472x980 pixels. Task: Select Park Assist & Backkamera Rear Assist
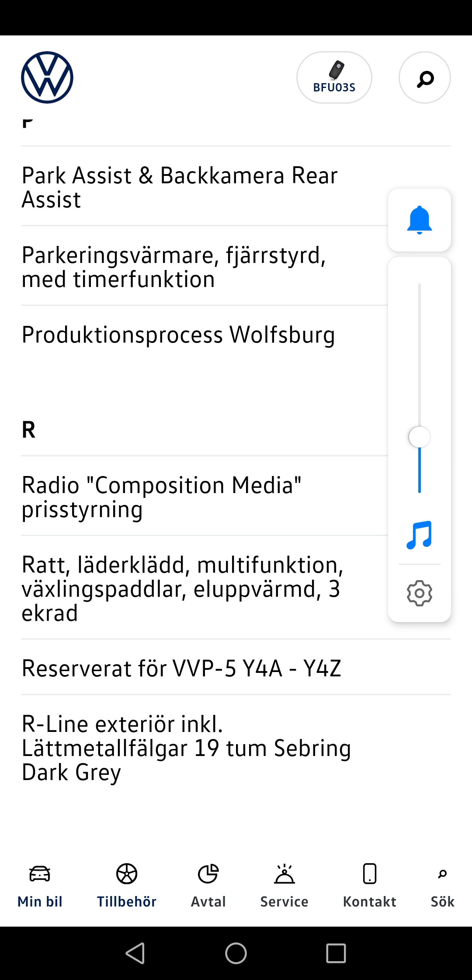pyautogui.click(x=180, y=187)
